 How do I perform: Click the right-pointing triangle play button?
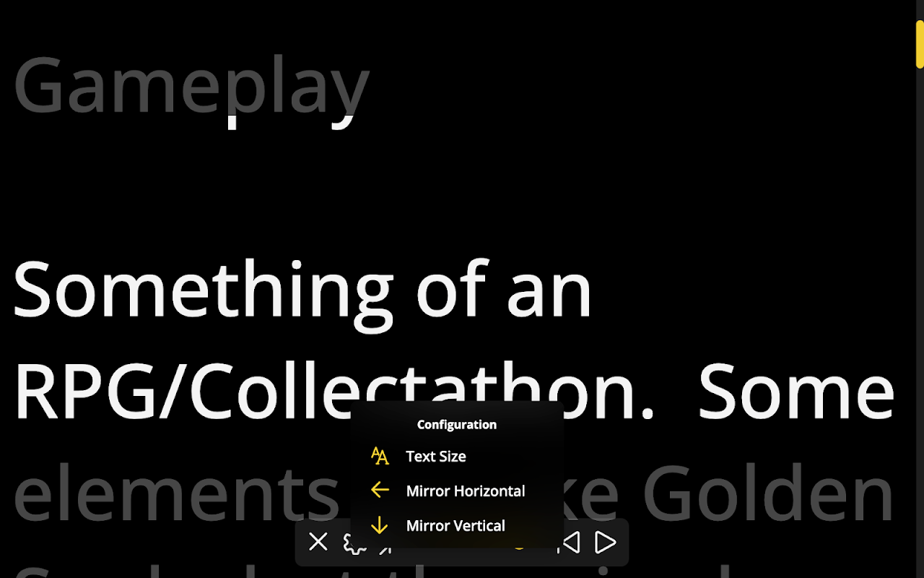tap(605, 542)
